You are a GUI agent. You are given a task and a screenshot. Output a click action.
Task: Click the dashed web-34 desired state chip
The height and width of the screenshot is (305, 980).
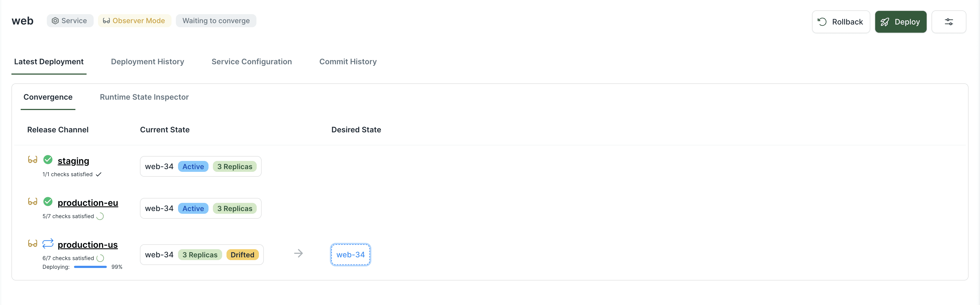coord(350,255)
